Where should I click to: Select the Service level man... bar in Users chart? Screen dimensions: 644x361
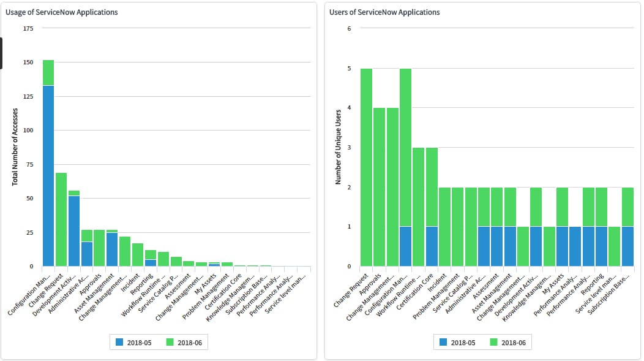pyautogui.click(x=615, y=246)
